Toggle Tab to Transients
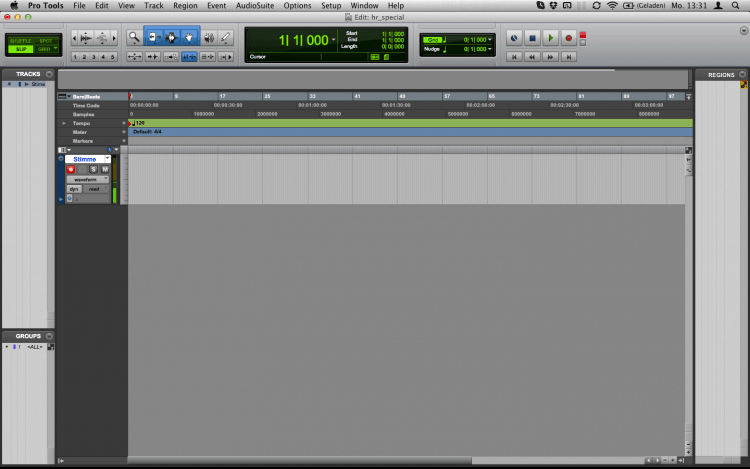This screenshot has width=750, height=469. (153, 57)
